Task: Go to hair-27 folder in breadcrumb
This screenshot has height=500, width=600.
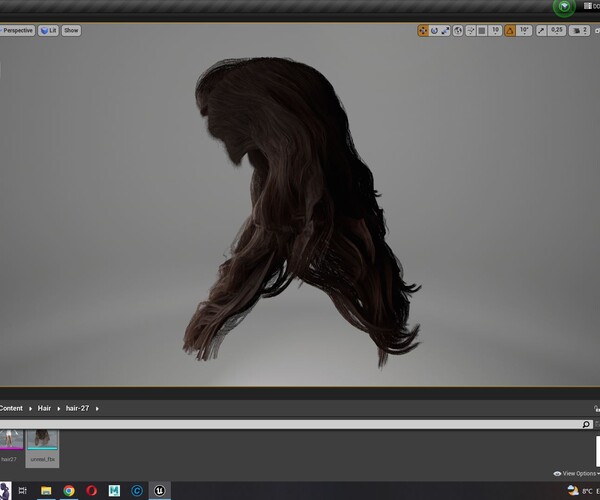Action: tap(77, 408)
